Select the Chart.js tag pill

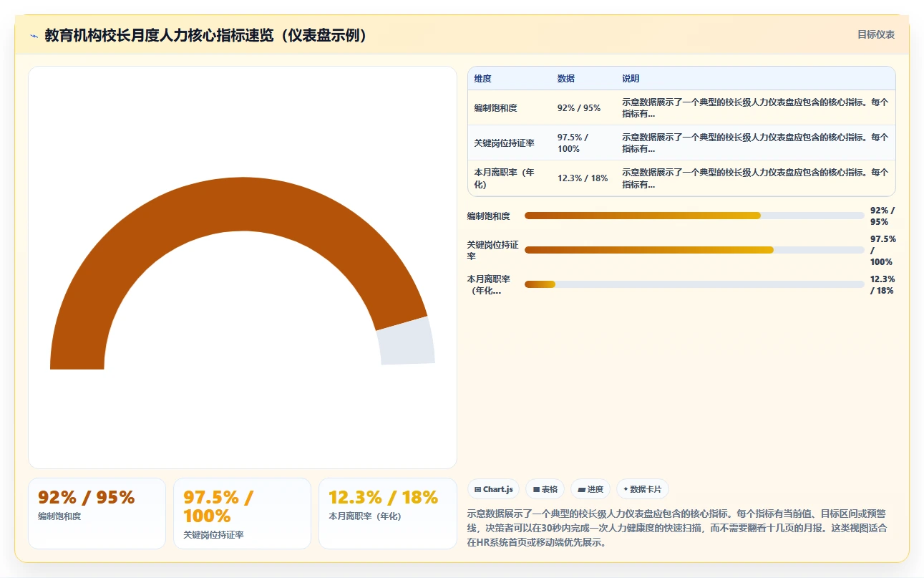[494, 489]
